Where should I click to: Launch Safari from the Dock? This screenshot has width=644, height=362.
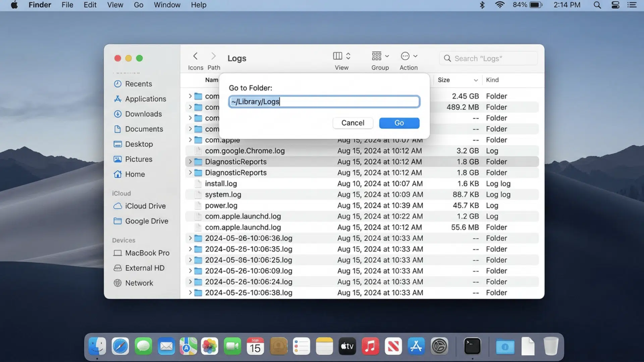pos(120,346)
